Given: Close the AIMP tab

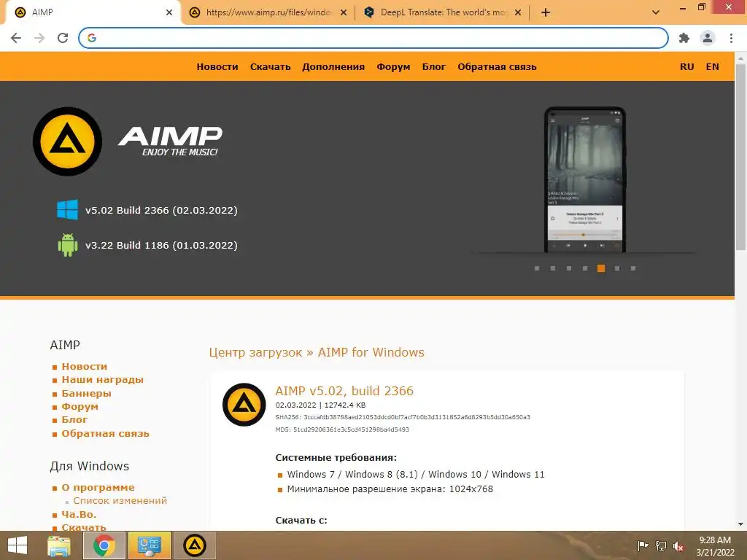Looking at the screenshot, I should 169,12.
